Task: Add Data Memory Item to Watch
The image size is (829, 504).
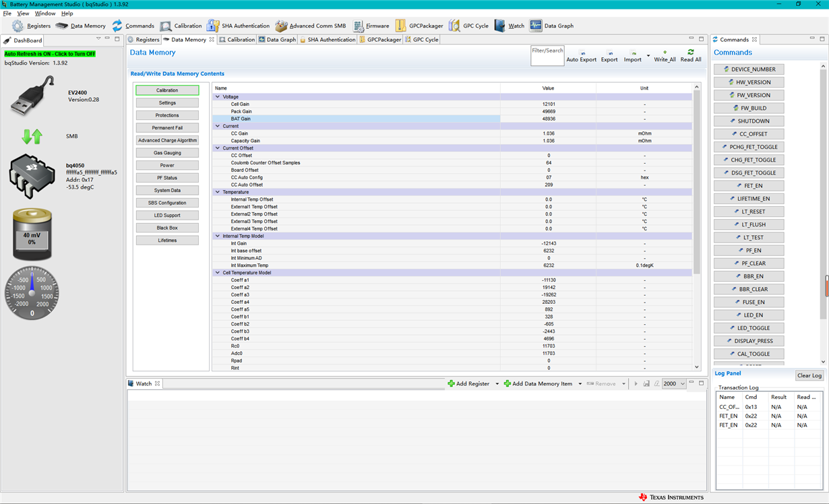Action: point(538,383)
